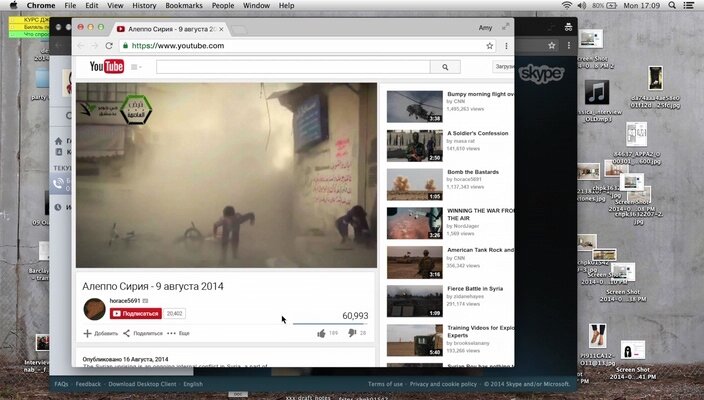
Task: Open horace5691 channel avatar
Action: (x=95, y=308)
